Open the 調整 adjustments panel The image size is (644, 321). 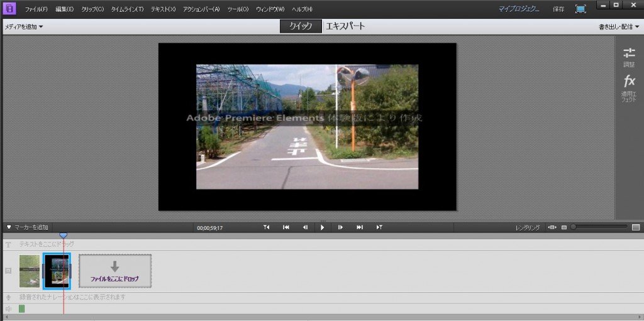[629, 57]
